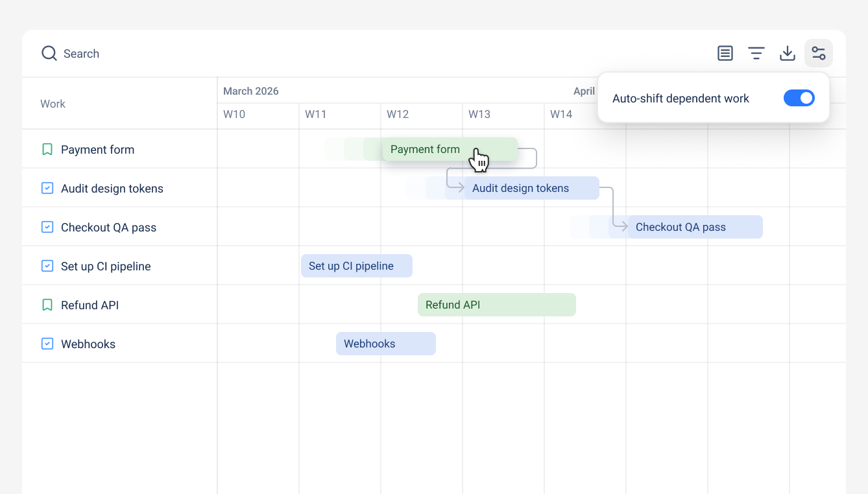Image resolution: width=868 pixels, height=494 pixels.
Task: Select the Set up CI pipeline bar
Action: 357,266
